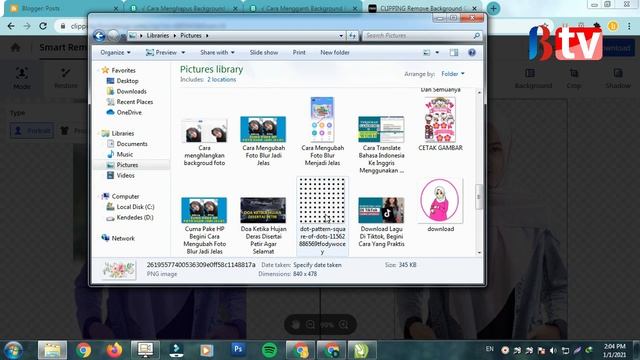The height and width of the screenshot is (360, 640).
Task: Click the home icon on the Clipping page
Action: pyautogui.click(x=16, y=47)
